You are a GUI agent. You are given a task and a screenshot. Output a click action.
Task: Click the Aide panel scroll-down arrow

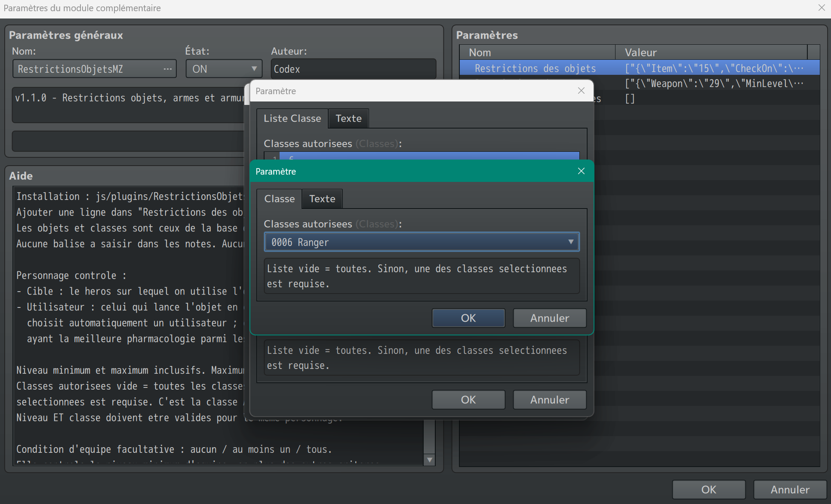tap(429, 460)
